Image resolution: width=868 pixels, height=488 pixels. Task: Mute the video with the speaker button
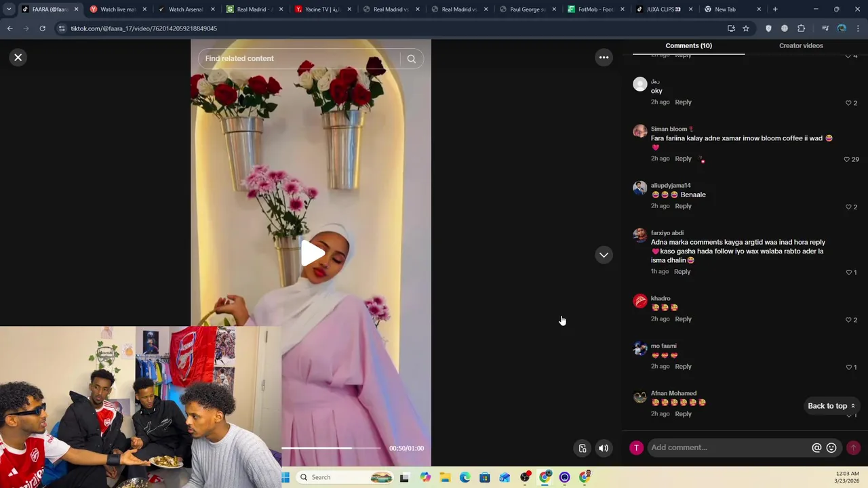click(604, 448)
